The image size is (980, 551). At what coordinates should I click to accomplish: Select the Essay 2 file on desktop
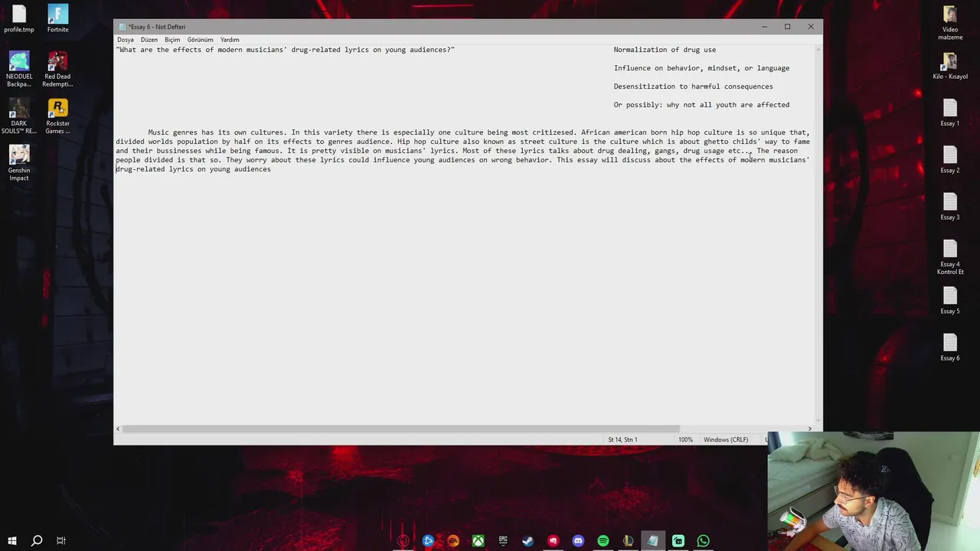(x=950, y=159)
